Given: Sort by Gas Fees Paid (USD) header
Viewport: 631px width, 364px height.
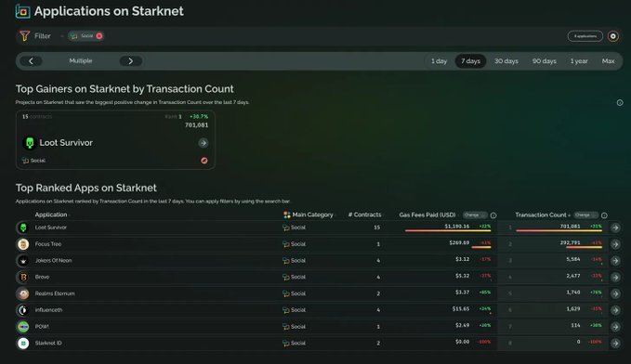Looking at the screenshot, I should [x=427, y=214].
